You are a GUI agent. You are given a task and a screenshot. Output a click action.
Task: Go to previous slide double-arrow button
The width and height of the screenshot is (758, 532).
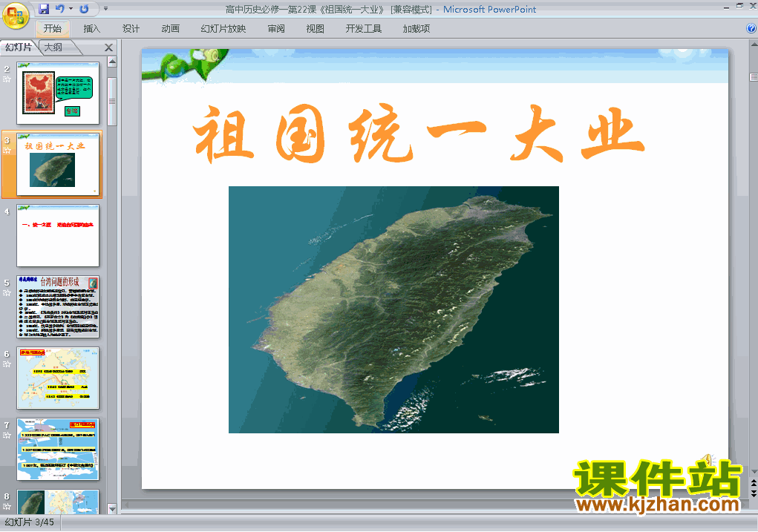(754, 483)
